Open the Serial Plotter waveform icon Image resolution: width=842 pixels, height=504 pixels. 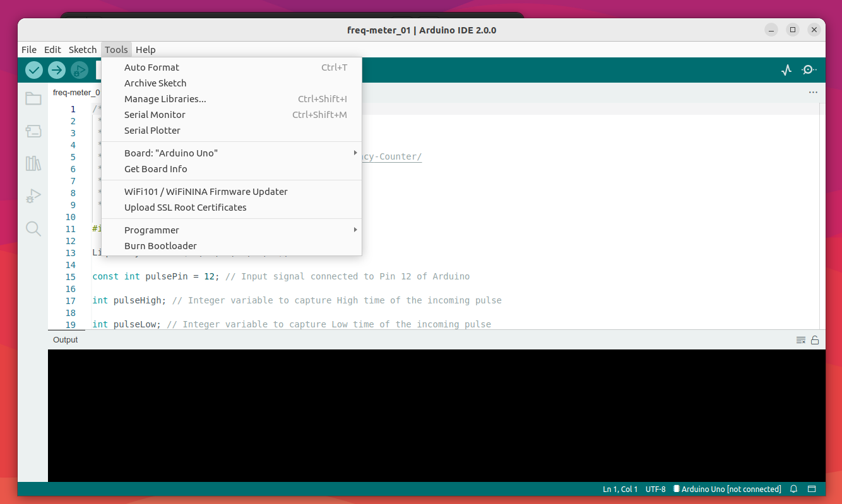click(786, 70)
